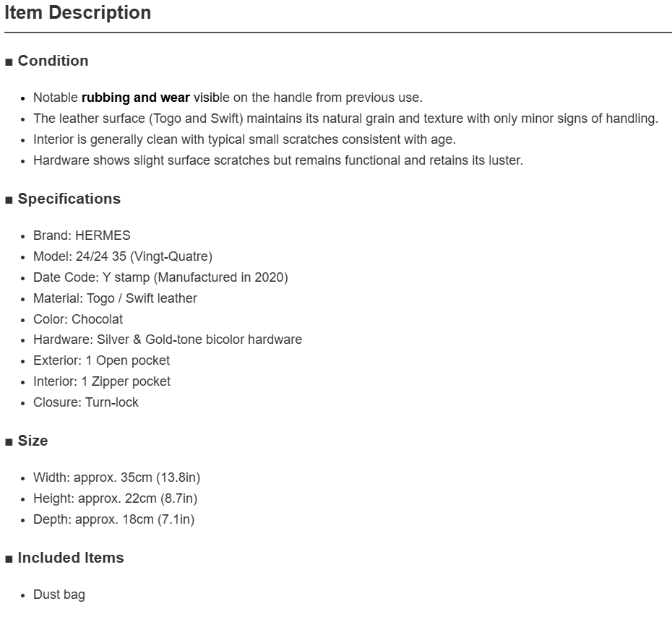Viewport: 672px width, 627px height.
Task: Click the Width approx. 35cm entry
Action: [x=116, y=477]
